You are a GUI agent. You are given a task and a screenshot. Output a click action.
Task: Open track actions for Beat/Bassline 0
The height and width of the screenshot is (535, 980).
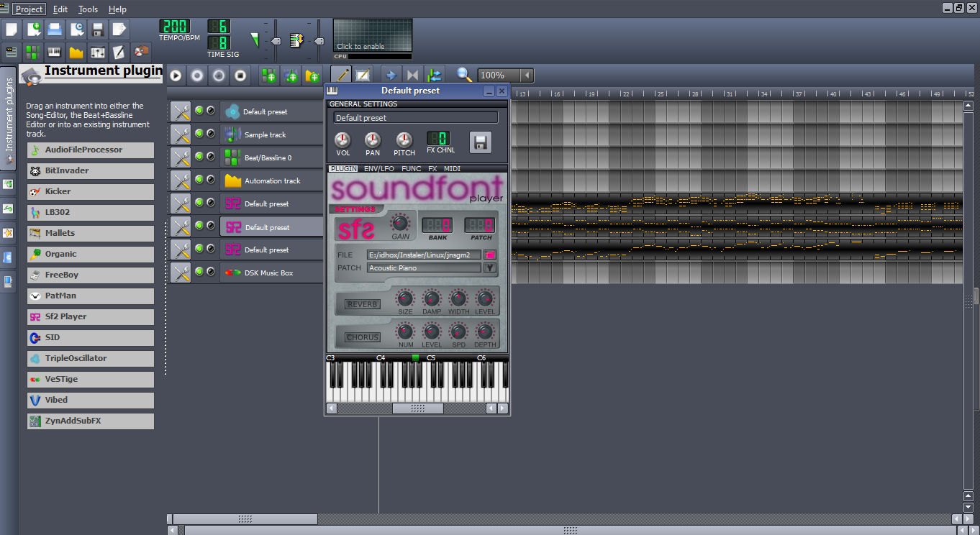[181, 157]
